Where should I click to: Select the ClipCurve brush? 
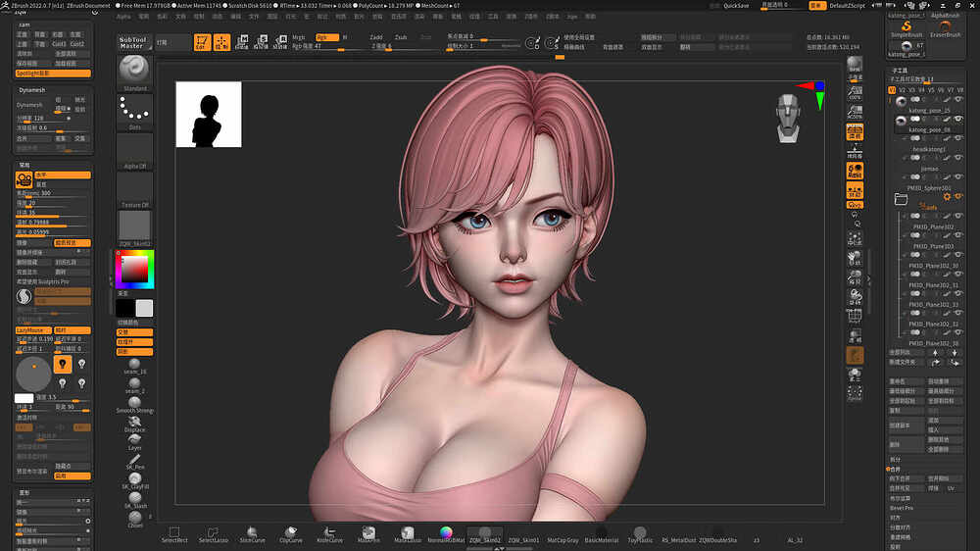click(x=291, y=534)
